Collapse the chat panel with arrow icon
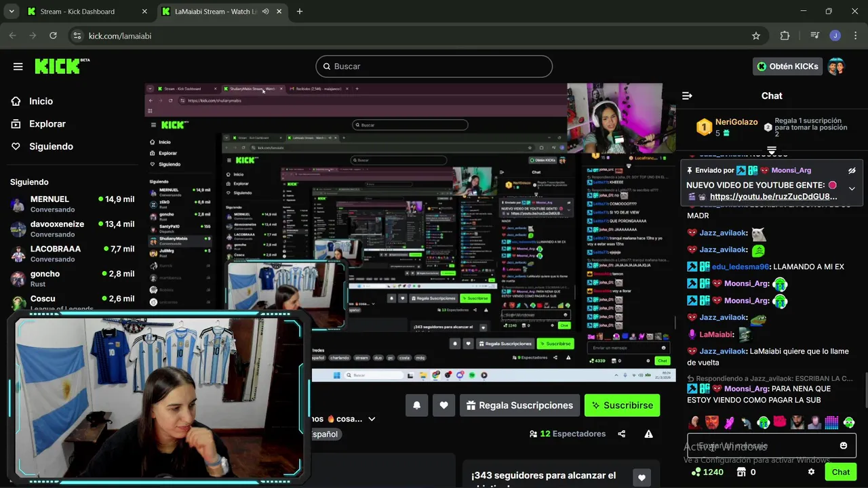This screenshot has width=868, height=488. point(687,96)
